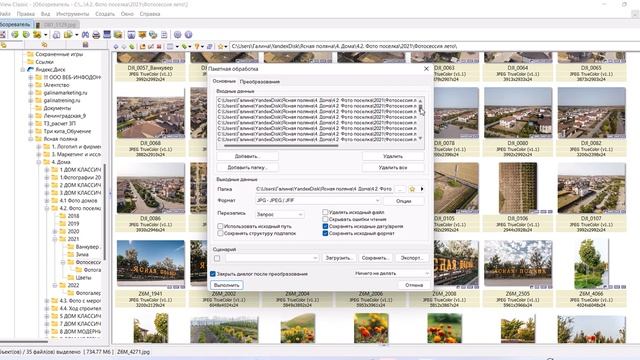Open the Перезапись dropdown set to Запрос
Viewport: 640px width, 360px height.
[280, 214]
